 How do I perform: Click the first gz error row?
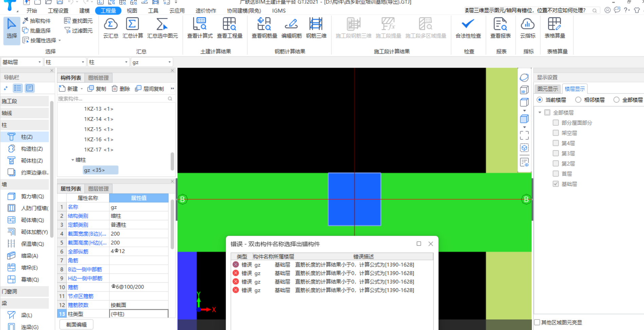pyautogui.click(x=332, y=264)
